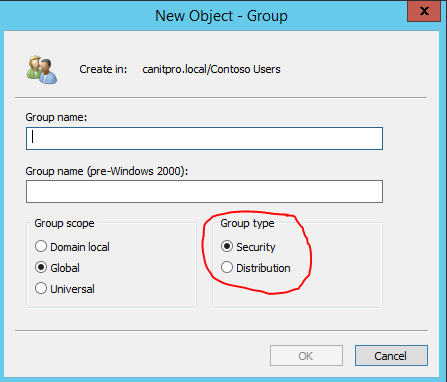Click the Group name (pre-Windows 2000): label
447x382 pixels.
coord(107,171)
